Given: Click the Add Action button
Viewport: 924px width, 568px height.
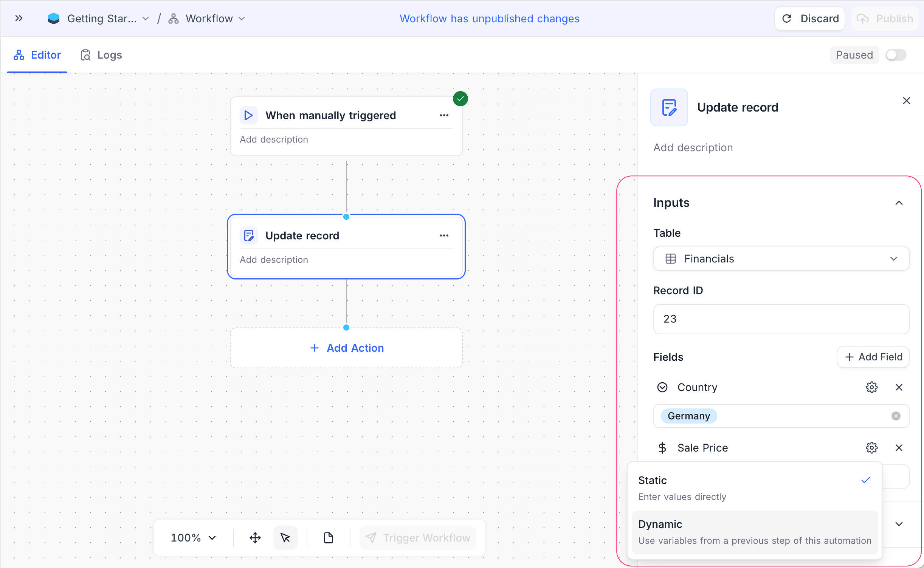Looking at the screenshot, I should point(346,348).
